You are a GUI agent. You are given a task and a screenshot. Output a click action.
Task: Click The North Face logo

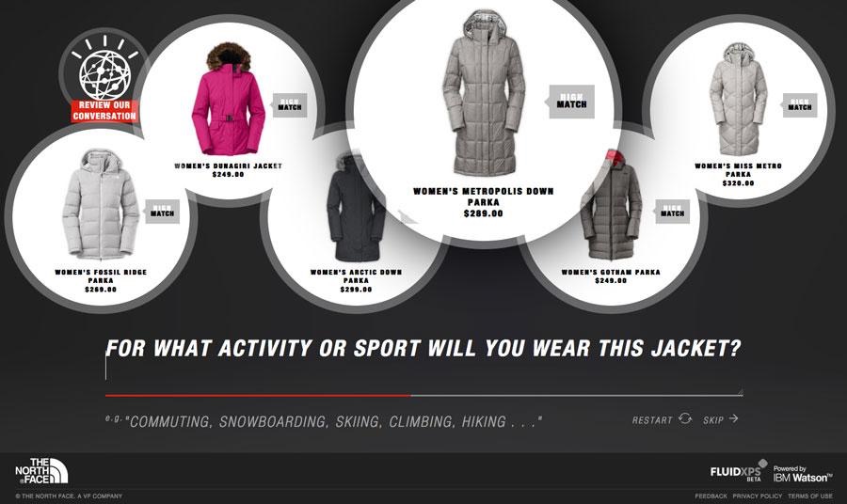click(41, 470)
